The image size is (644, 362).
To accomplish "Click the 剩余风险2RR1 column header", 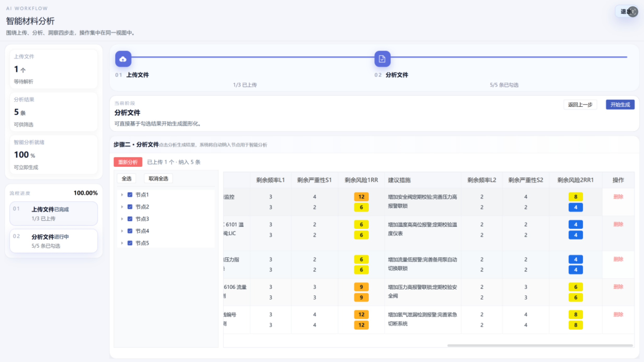I will [576, 180].
